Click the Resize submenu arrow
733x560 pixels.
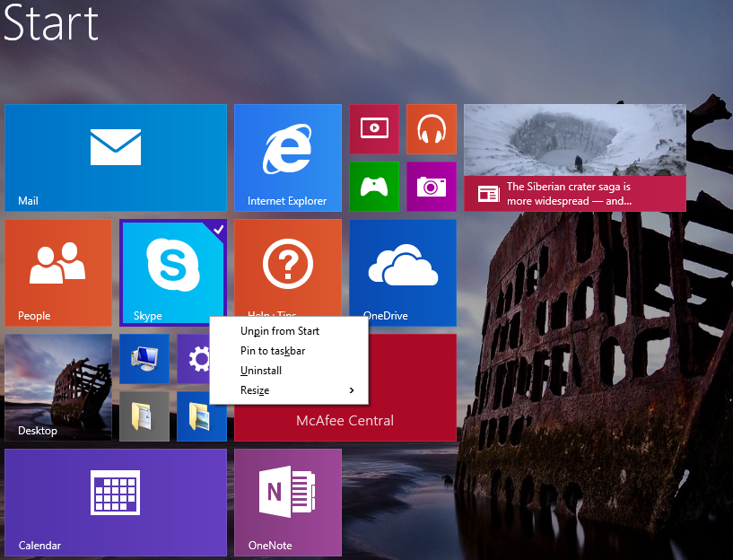tap(352, 389)
